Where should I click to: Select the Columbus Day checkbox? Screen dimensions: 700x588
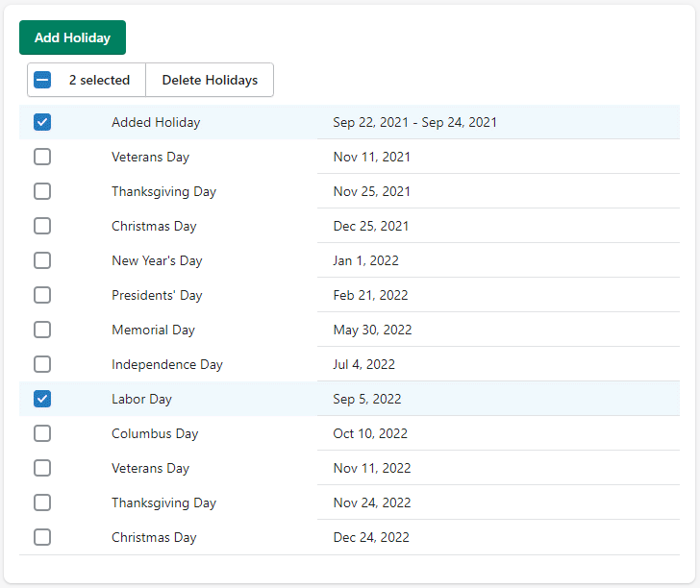tap(42, 433)
